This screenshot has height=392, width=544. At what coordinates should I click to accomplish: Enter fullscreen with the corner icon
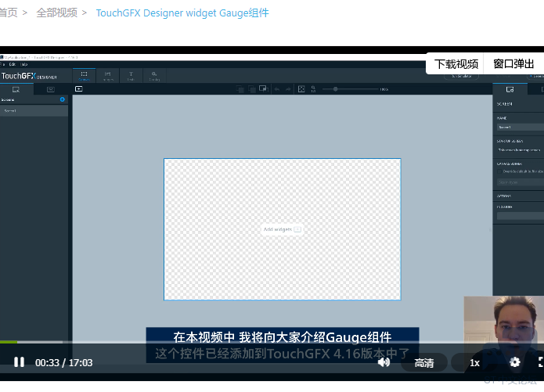(541, 362)
